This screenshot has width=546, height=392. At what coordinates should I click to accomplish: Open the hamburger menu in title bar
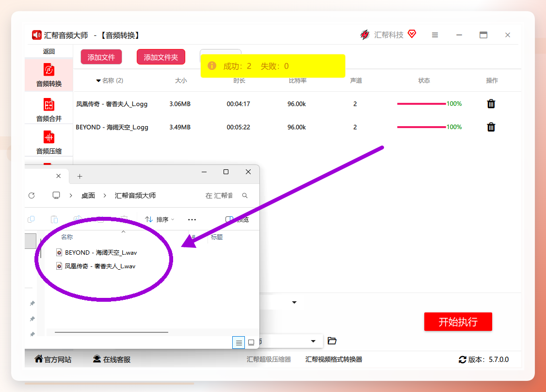(x=435, y=35)
